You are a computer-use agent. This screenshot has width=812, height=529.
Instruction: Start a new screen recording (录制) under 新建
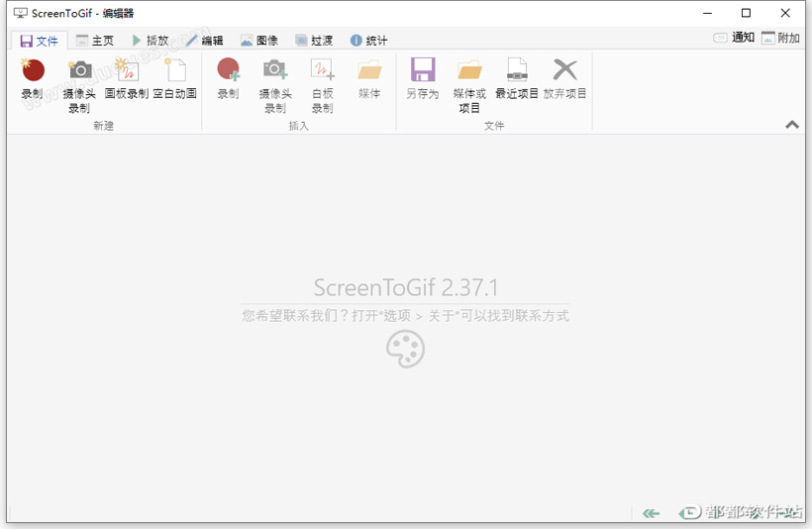coord(32,78)
